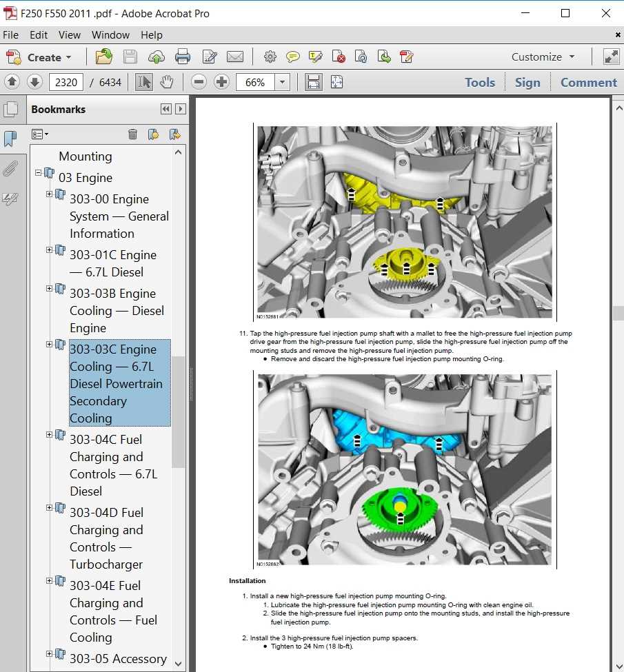This screenshot has height=672, width=624.
Task: Select the 303-00 Engine System bookmark text
Action: pyautogui.click(x=119, y=216)
